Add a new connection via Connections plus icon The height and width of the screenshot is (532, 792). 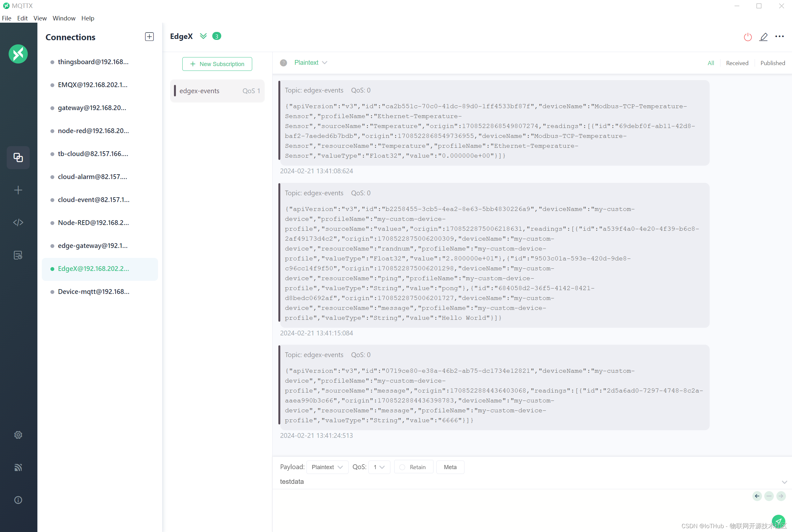[149, 37]
